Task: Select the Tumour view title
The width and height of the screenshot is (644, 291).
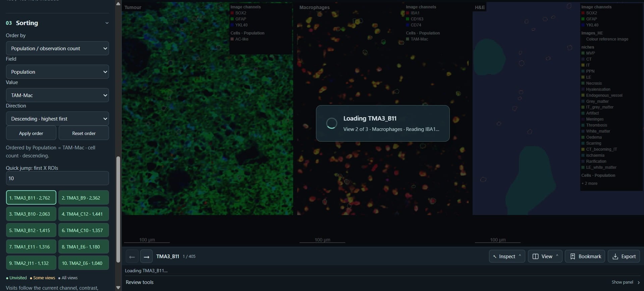Action: tap(133, 7)
